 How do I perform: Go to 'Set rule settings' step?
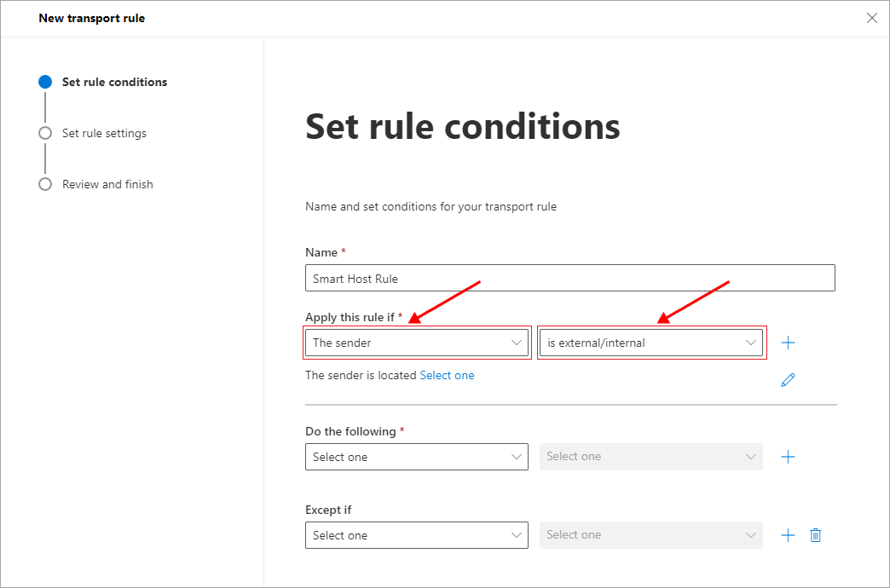coord(104,134)
